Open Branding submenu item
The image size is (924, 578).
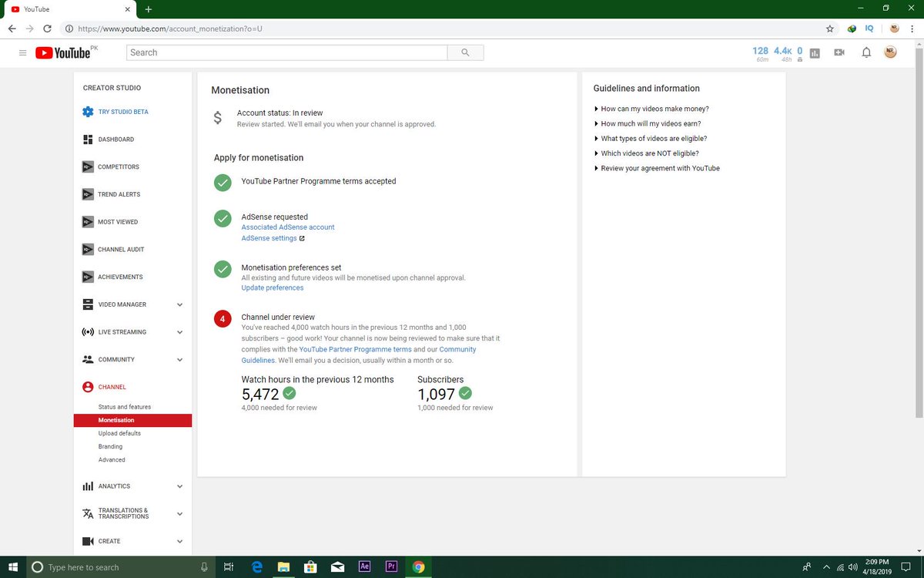110,446
